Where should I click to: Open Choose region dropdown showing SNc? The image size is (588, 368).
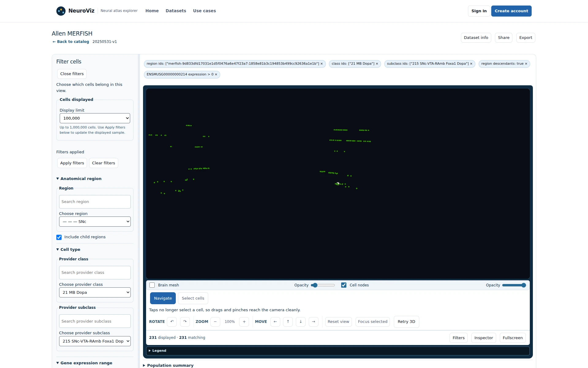click(95, 222)
